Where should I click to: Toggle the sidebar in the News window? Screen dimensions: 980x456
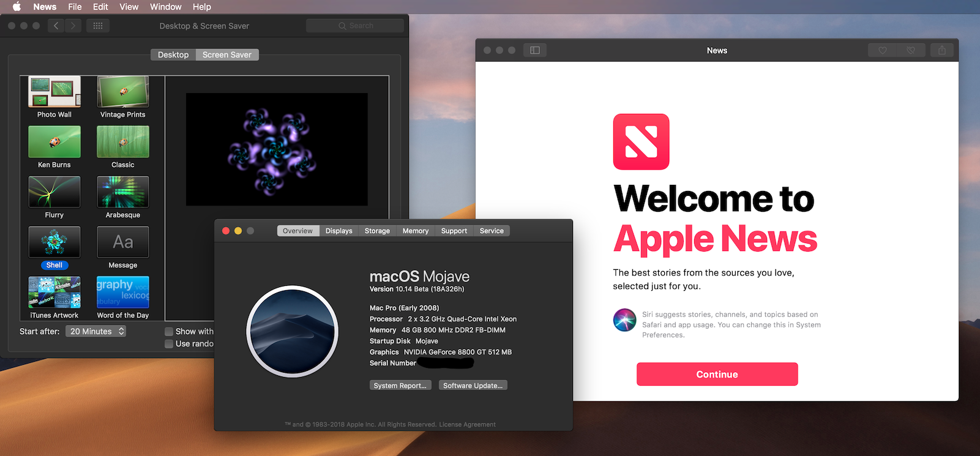(x=535, y=50)
